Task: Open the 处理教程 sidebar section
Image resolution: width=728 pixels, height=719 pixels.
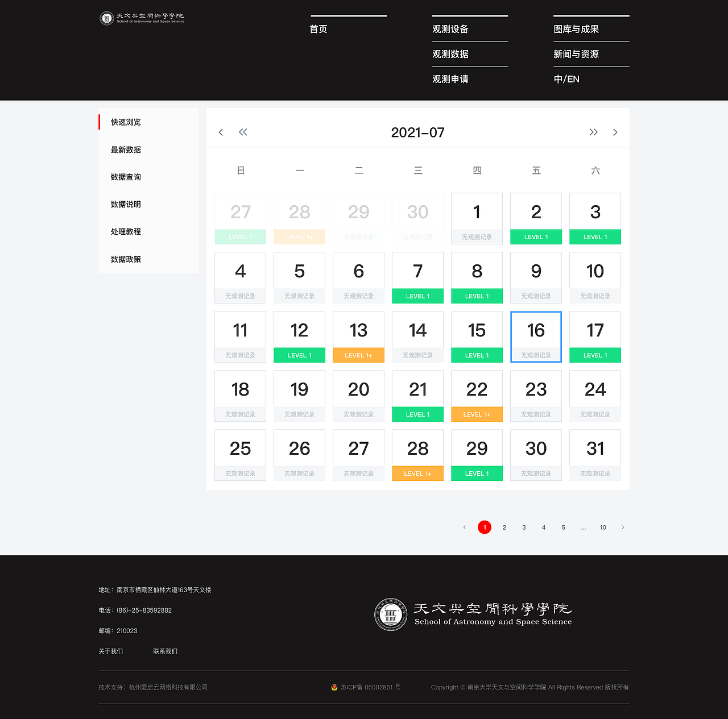Action: click(x=125, y=231)
